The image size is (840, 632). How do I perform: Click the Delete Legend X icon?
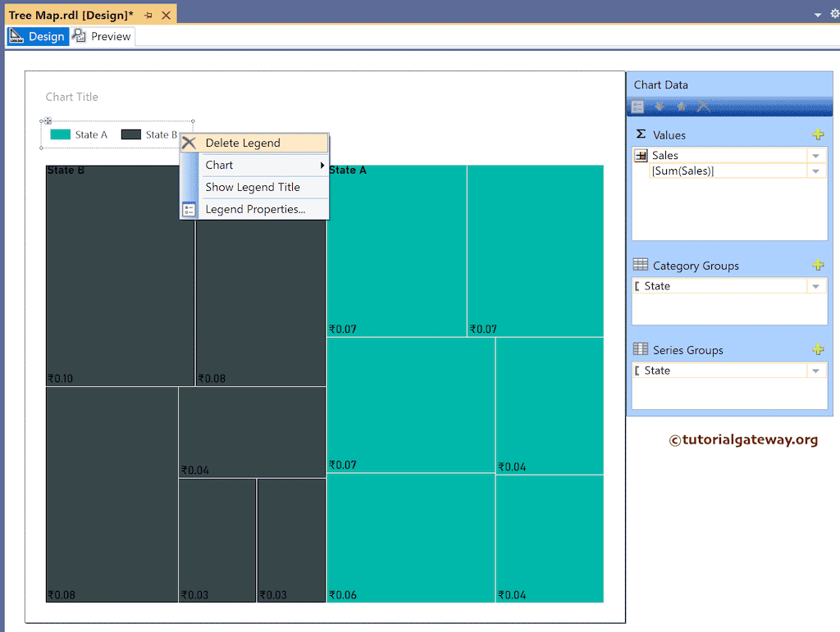pyautogui.click(x=189, y=143)
